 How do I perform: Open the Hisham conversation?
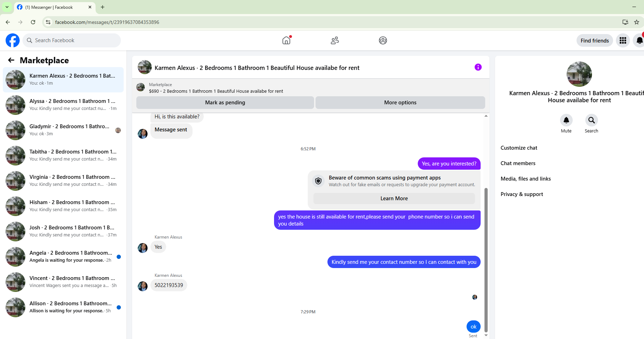pos(63,206)
